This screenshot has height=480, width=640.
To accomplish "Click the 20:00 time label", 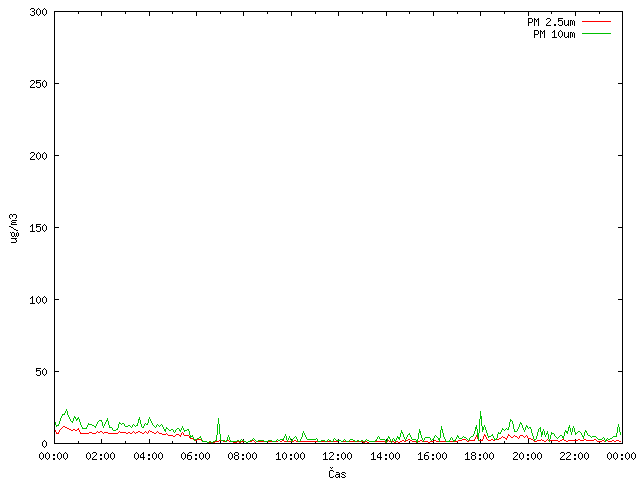I will click(527, 456).
